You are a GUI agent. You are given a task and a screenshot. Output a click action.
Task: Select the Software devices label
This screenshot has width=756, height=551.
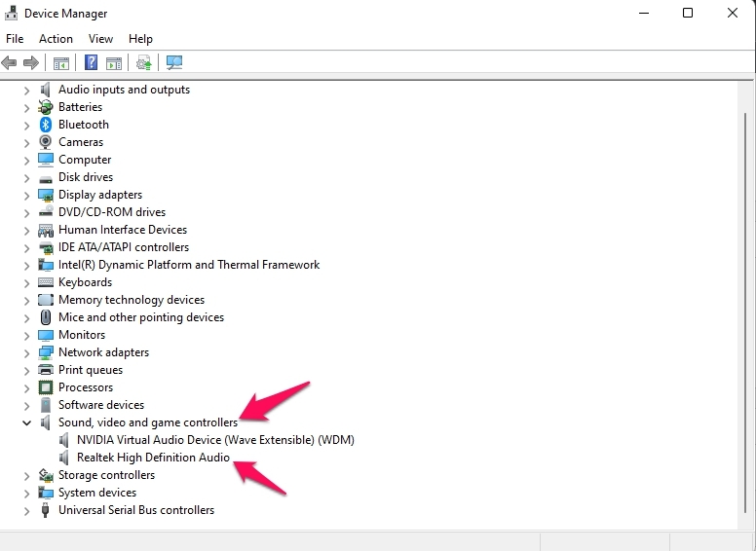click(x=101, y=405)
